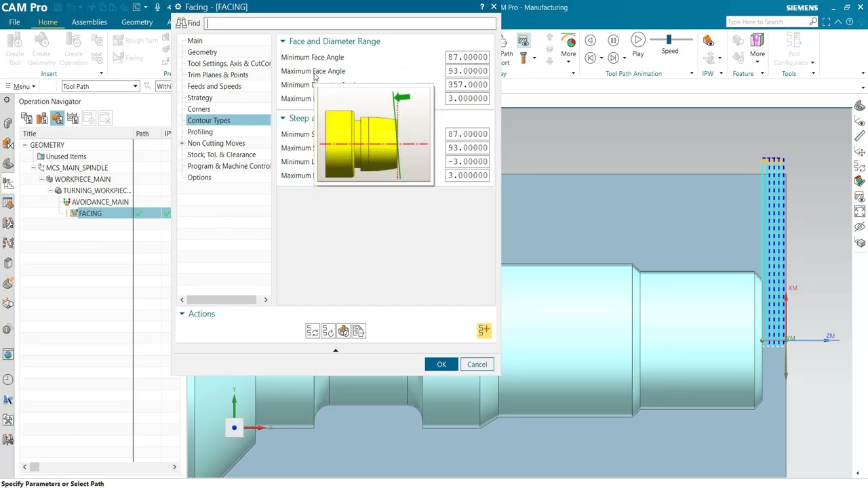
Task: Expand Tool Path Animation group options
Action: point(692,73)
